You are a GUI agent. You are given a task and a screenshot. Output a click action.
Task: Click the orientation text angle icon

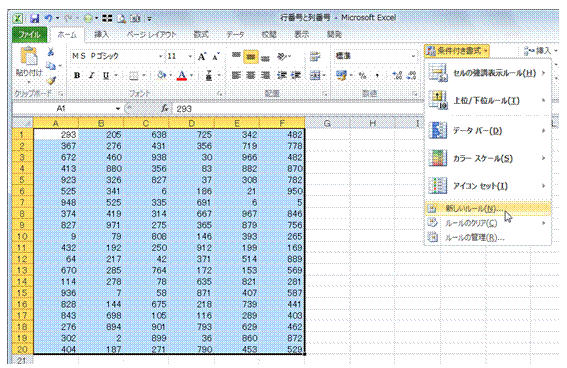pyautogui.click(x=282, y=56)
